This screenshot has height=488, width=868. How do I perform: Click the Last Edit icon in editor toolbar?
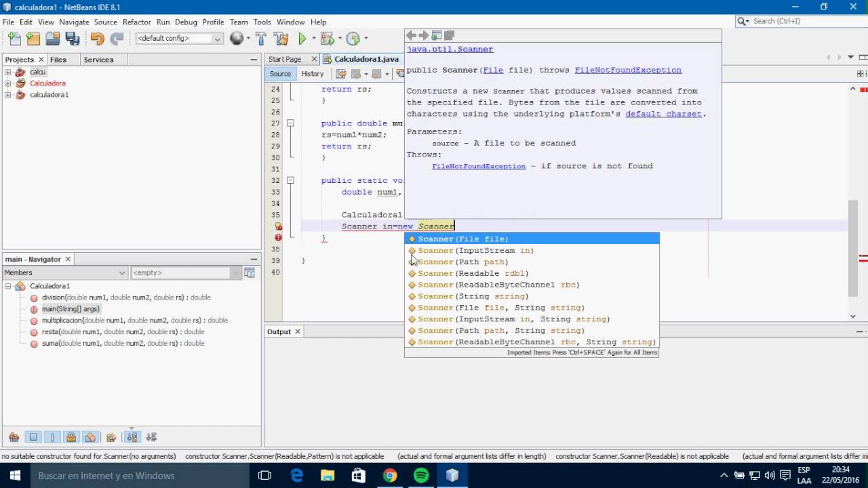(x=341, y=74)
